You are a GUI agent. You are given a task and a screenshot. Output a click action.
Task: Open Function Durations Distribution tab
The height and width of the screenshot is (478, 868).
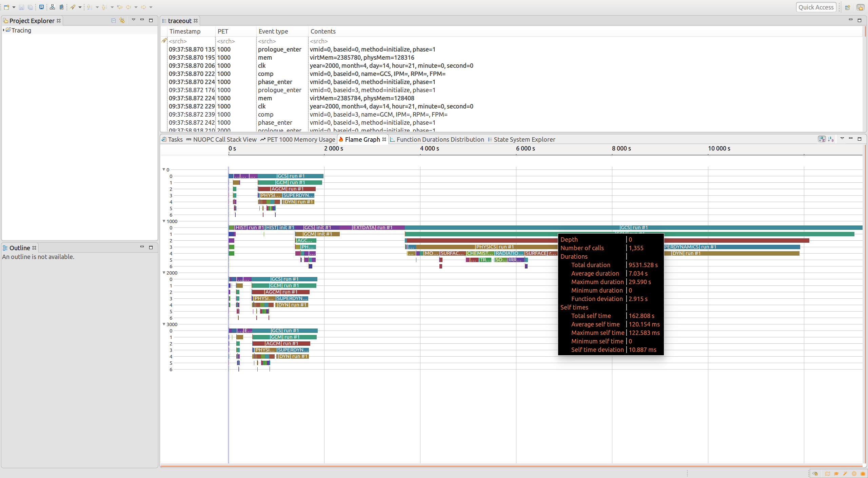point(437,139)
